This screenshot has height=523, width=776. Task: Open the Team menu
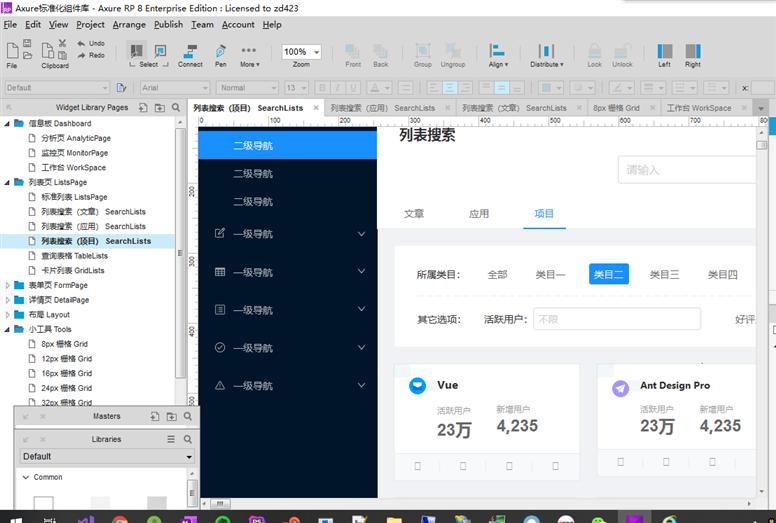(202, 25)
